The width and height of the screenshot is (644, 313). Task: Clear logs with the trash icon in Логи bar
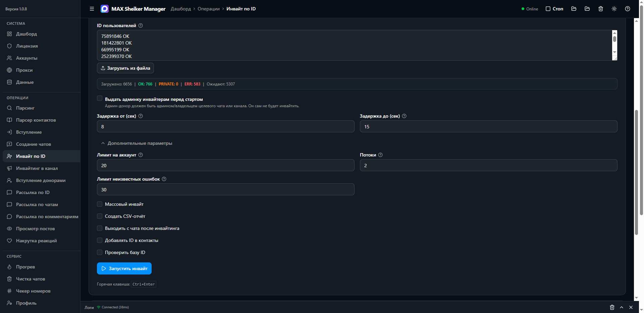[612, 307]
